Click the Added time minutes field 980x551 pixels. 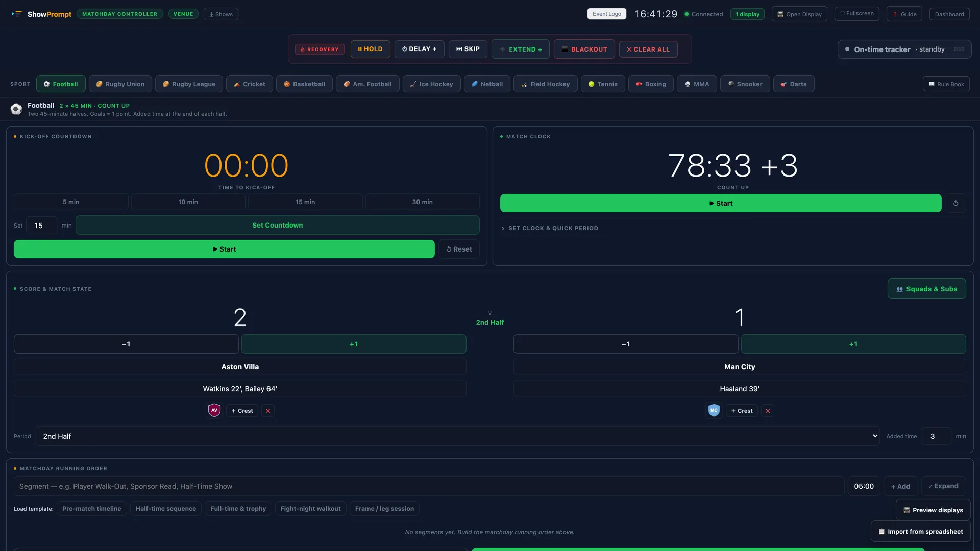pyautogui.click(x=937, y=436)
